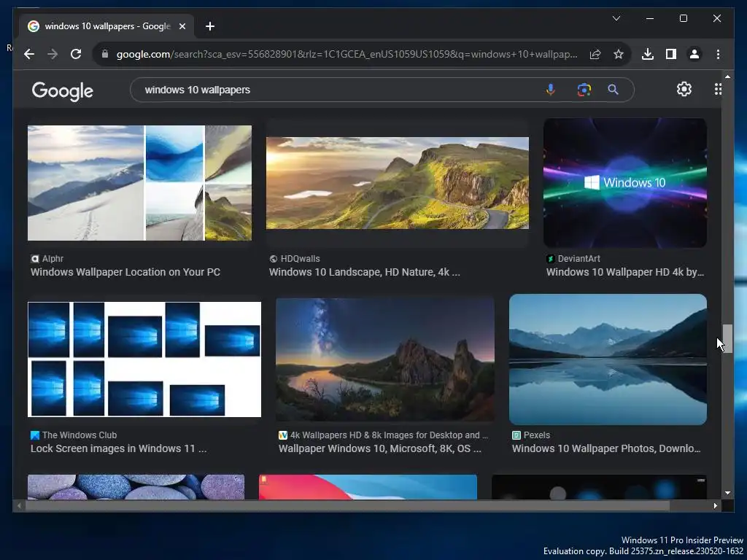
Task: Search by image with Google Lens
Action: [x=584, y=90]
